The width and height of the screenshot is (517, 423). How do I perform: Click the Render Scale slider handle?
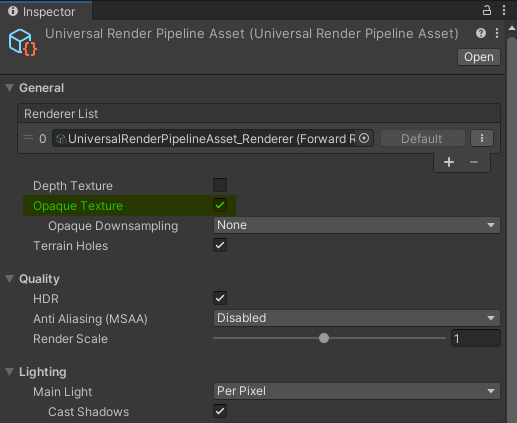pyautogui.click(x=324, y=338)
